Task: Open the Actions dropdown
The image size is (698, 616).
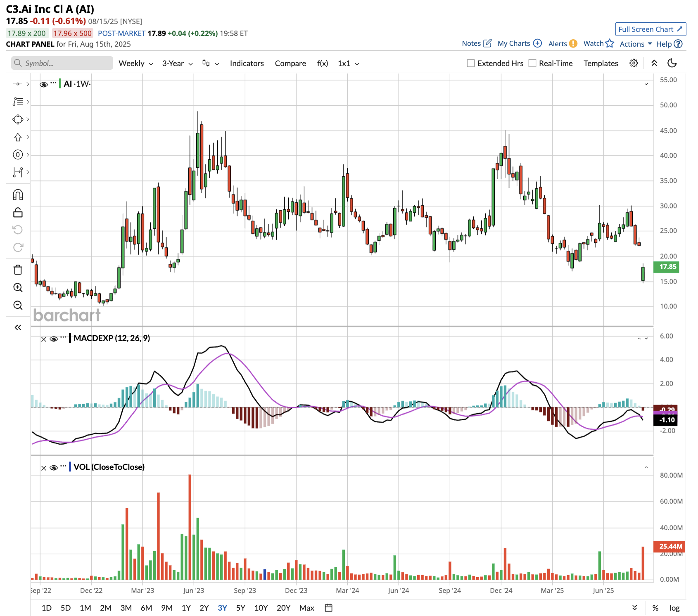Action: [x=636, y=44]
